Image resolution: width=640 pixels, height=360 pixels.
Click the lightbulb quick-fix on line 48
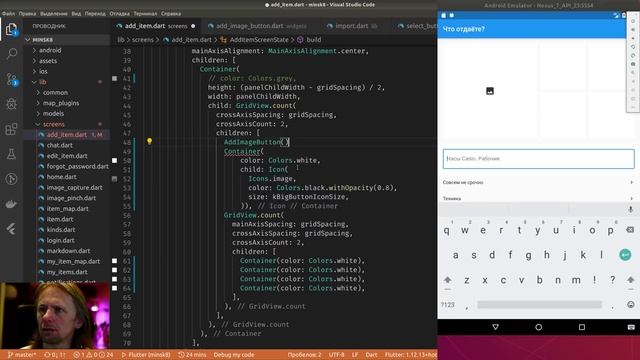(x=149, y=141)
